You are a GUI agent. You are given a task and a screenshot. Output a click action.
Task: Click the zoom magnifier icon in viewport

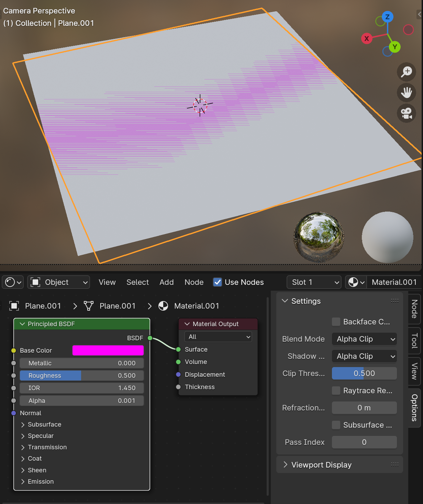click(407, 72)
